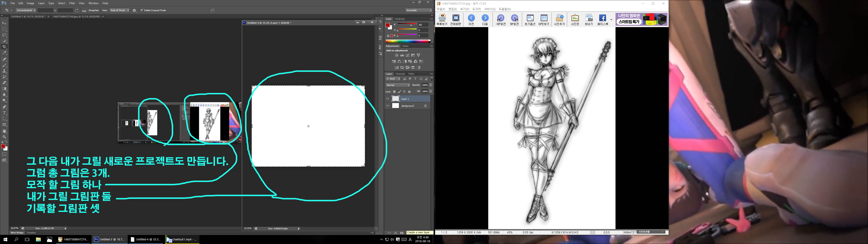Open the Opacity slider dropdown arrow
This screenshot has width=868, height=244.
click(431, 85)
